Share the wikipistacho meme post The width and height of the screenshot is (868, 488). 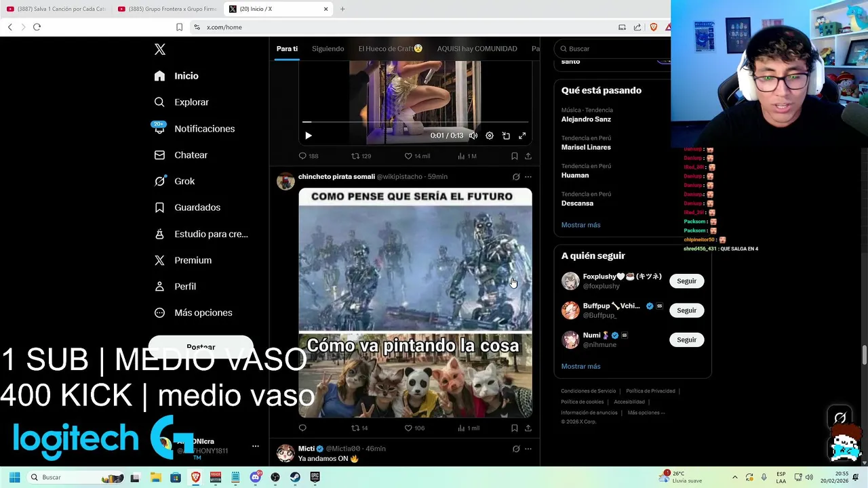click(528, 428)
